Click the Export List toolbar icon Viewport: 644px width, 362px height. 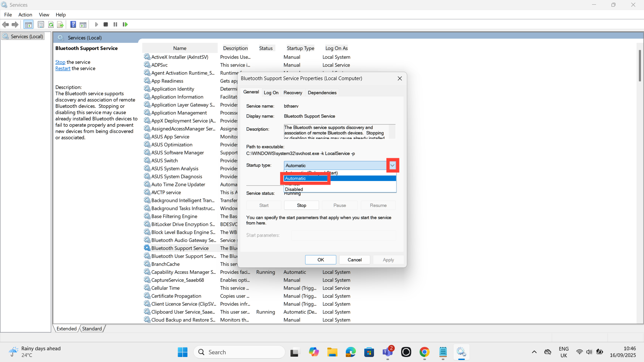tap(60, 24)
